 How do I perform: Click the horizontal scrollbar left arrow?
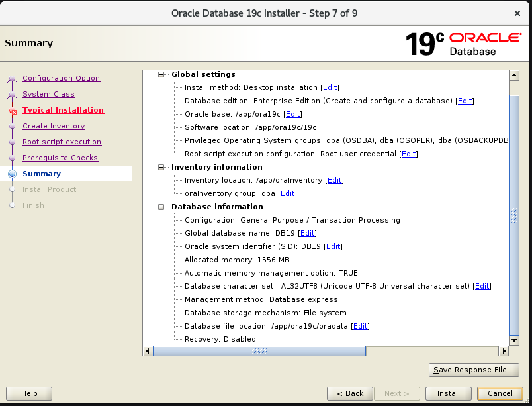pos(148,351)
